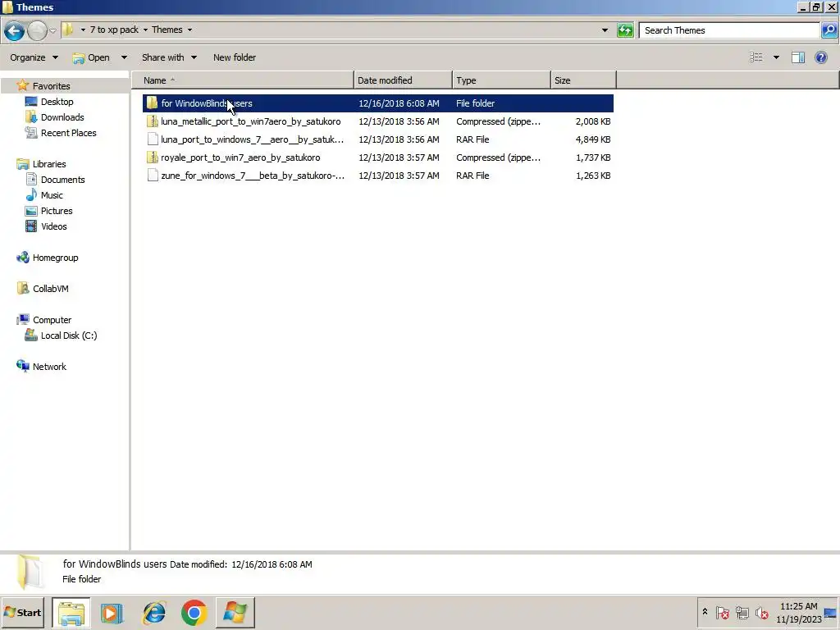The width and height of the screenshot is (840, 630).
Task: Click size cell '2,008 KB'
Action: coord(593,121)
